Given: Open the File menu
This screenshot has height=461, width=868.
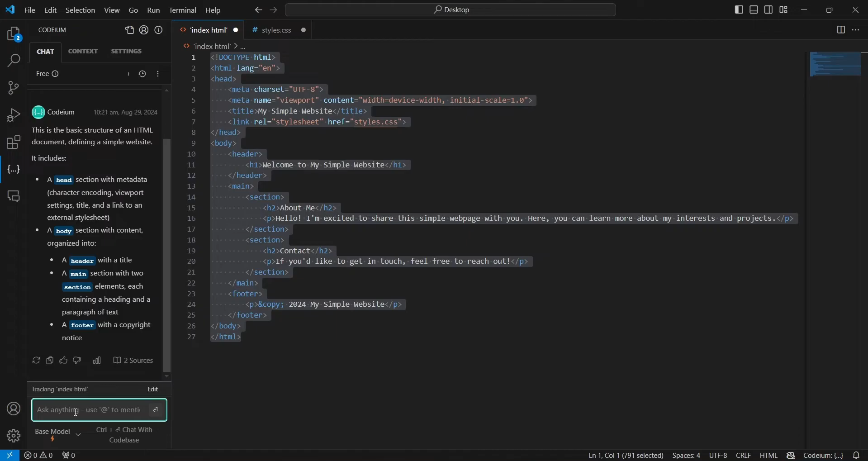Looking at the screenshot, I should click(30, 10).
